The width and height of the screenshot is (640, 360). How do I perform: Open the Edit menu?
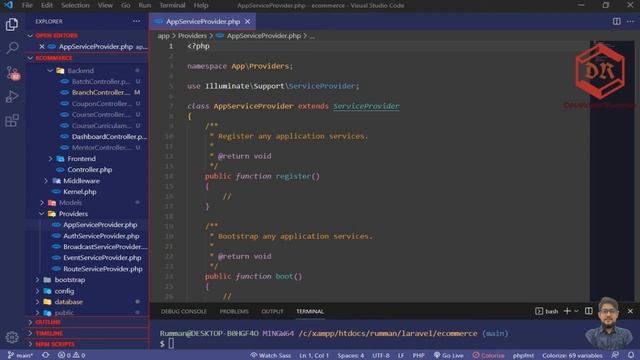point(47,5)
